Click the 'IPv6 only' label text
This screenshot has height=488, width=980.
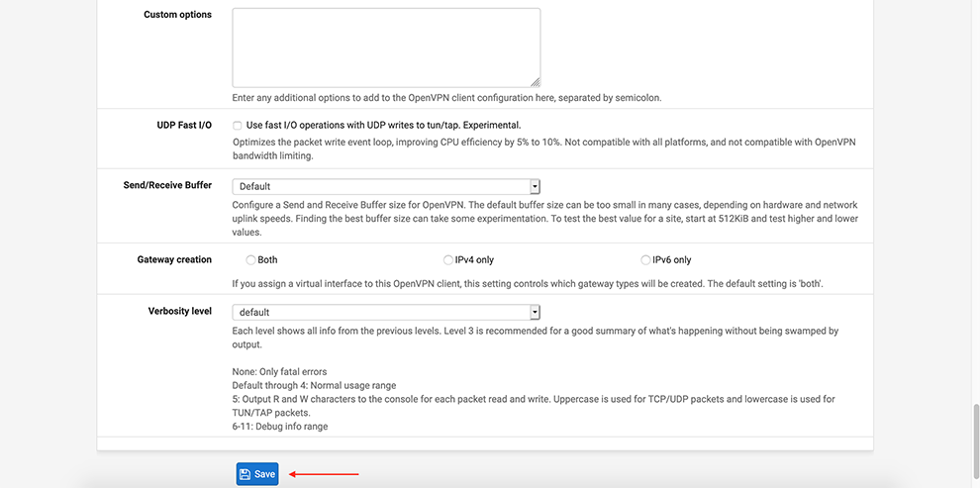coord(672,260)
